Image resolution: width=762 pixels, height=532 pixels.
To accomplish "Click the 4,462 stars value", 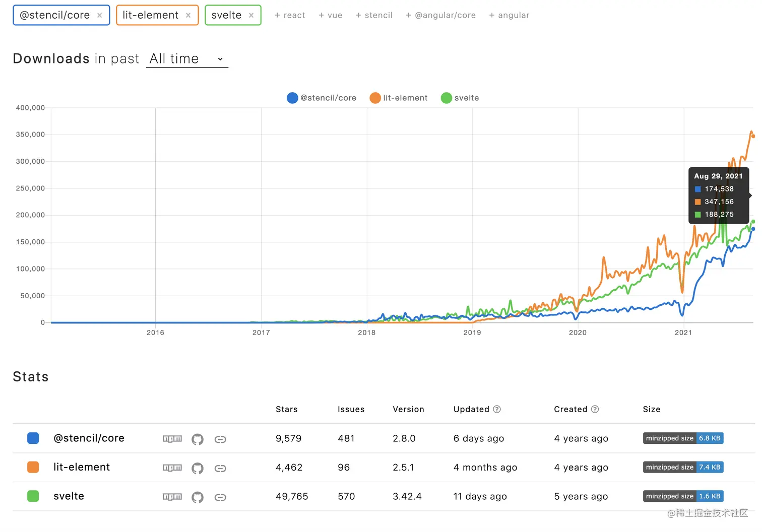I will pos(289,467).
